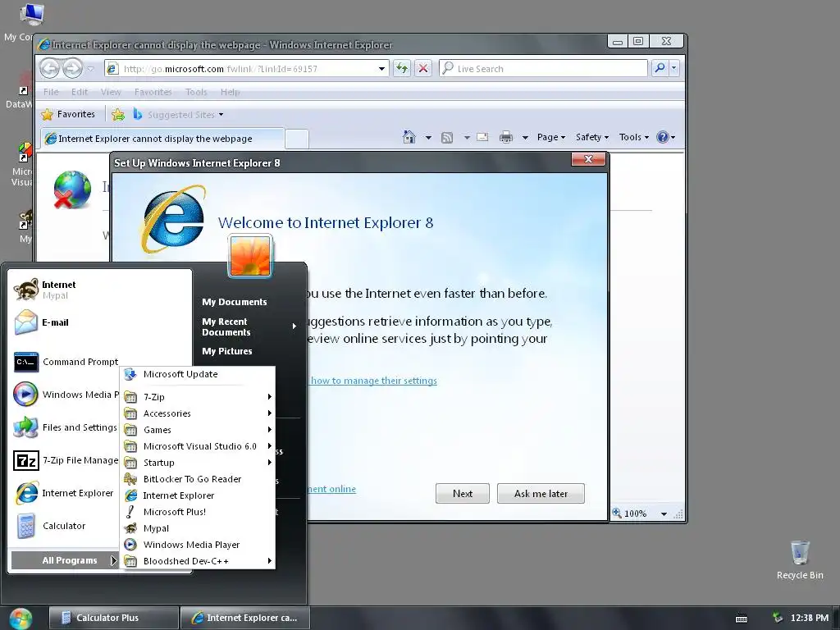Open Files and Settings Transfer wizard
Screen dimensions: 840x630
tap(66, 427)
